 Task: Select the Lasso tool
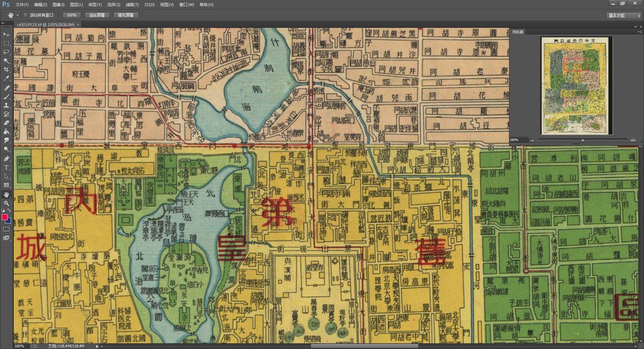[x=6, y=52]
